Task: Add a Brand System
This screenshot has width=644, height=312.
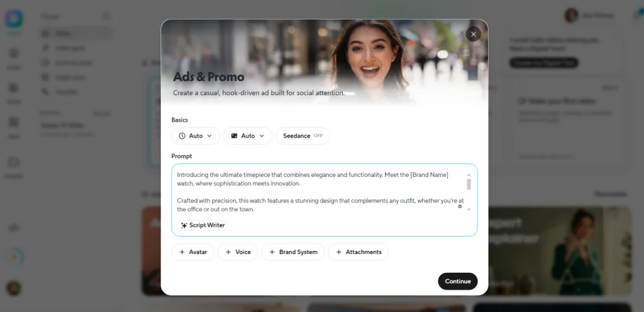Action: point(293,252)
